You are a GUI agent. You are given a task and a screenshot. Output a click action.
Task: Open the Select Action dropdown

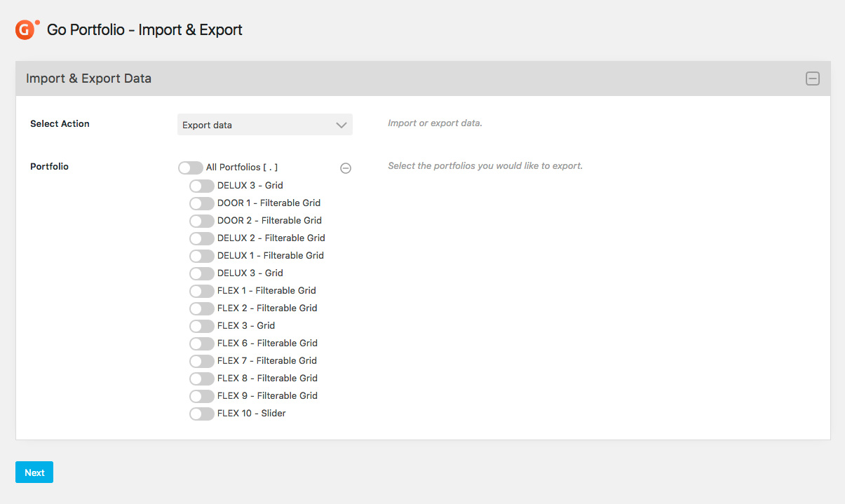(264, 125)
